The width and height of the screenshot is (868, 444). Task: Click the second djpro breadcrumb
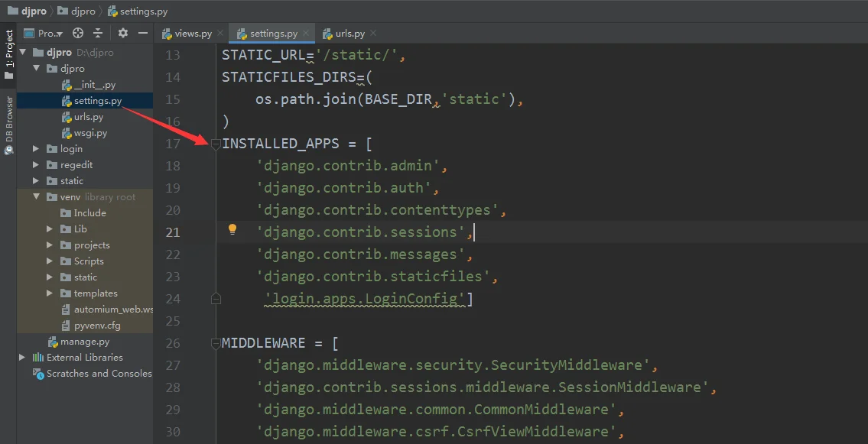coord(76,11)
